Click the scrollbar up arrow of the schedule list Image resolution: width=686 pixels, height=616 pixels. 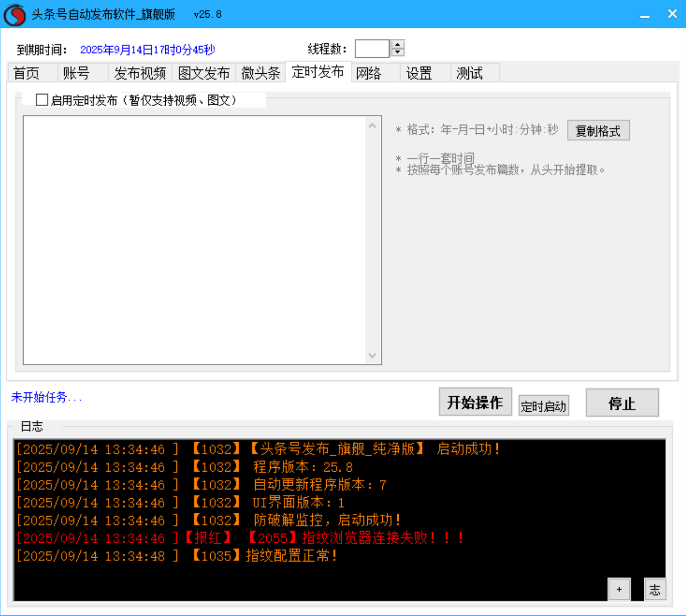click(373, 125)
